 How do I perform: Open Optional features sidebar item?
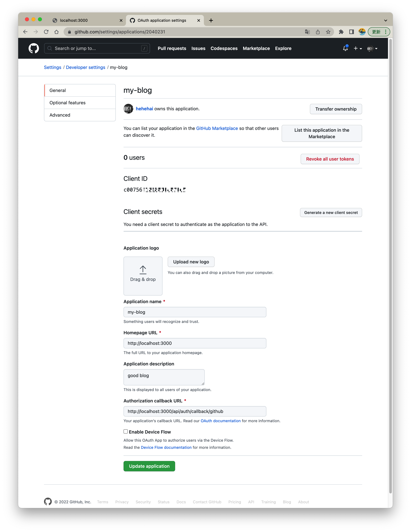[80, 103]
